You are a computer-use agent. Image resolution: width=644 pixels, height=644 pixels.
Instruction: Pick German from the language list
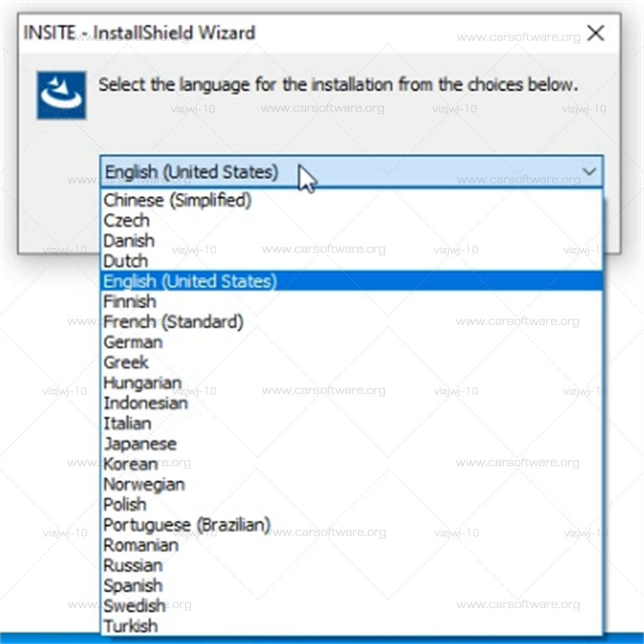click(x=352, y=342)
